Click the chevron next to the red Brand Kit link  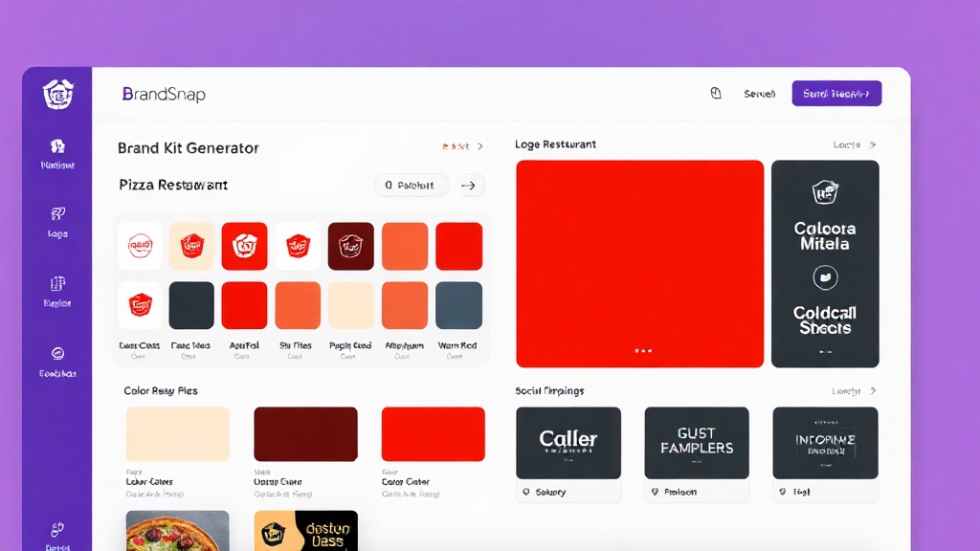[480, 146]
